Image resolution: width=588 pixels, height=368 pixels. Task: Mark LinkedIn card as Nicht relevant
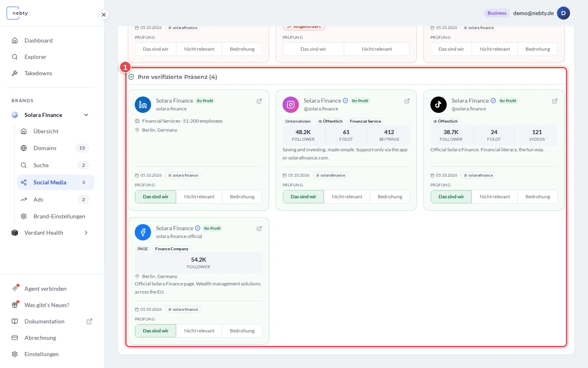pyautogui.click(x=199, y=197)
